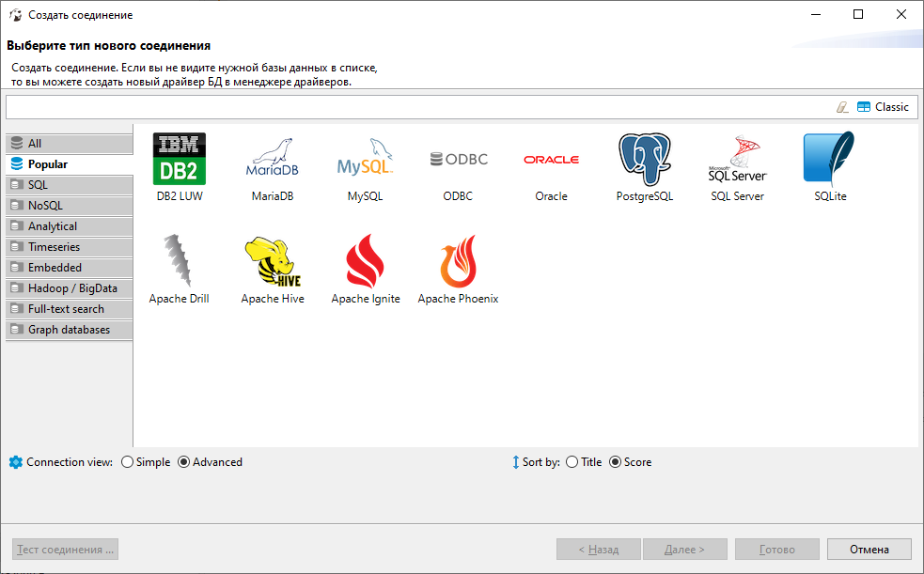Open the NoSQL category tab
The image size is (924, 574).
pos(70,206)
